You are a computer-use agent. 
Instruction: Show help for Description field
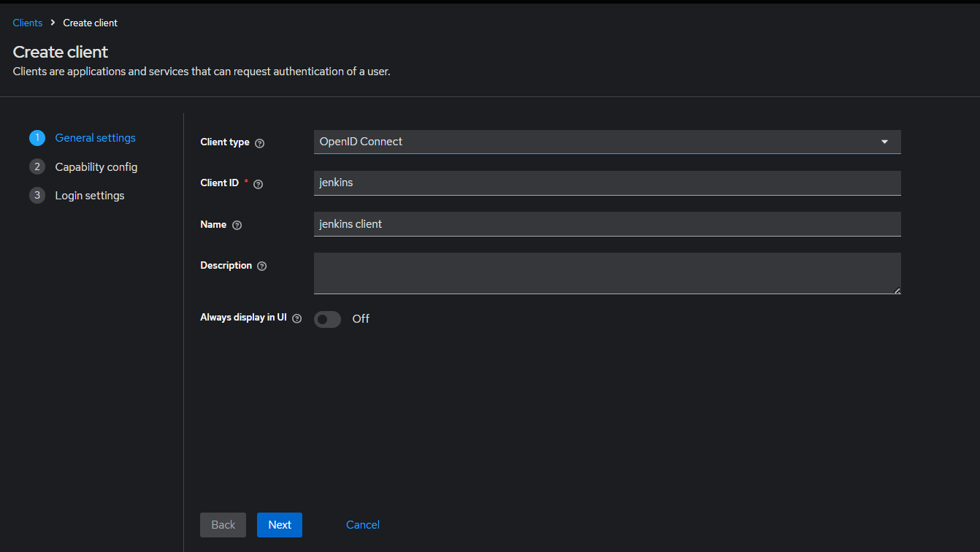click(x=262, y=267)
